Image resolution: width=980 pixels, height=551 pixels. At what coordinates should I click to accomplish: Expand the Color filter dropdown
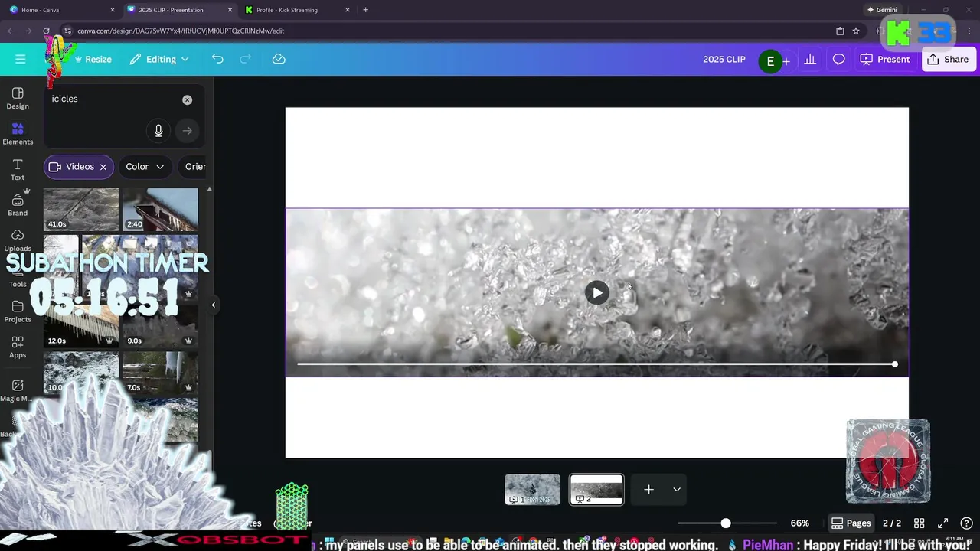(145, 167)
